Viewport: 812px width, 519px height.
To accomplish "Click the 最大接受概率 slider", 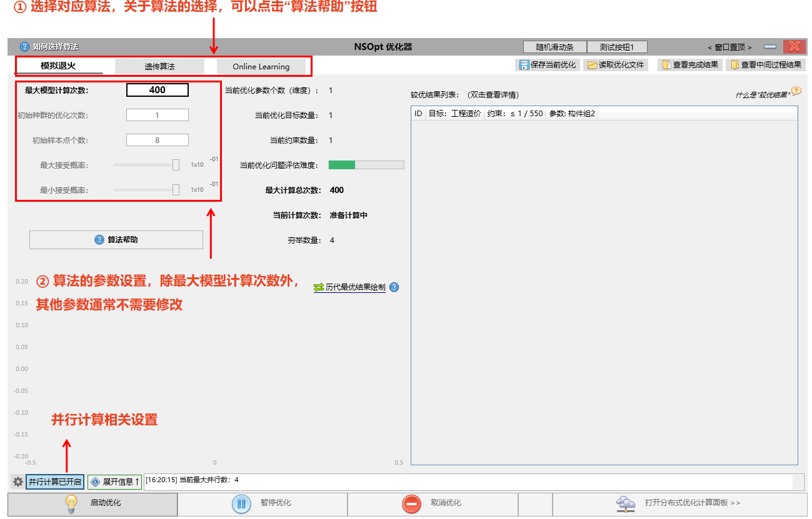I will coord(146,165).
